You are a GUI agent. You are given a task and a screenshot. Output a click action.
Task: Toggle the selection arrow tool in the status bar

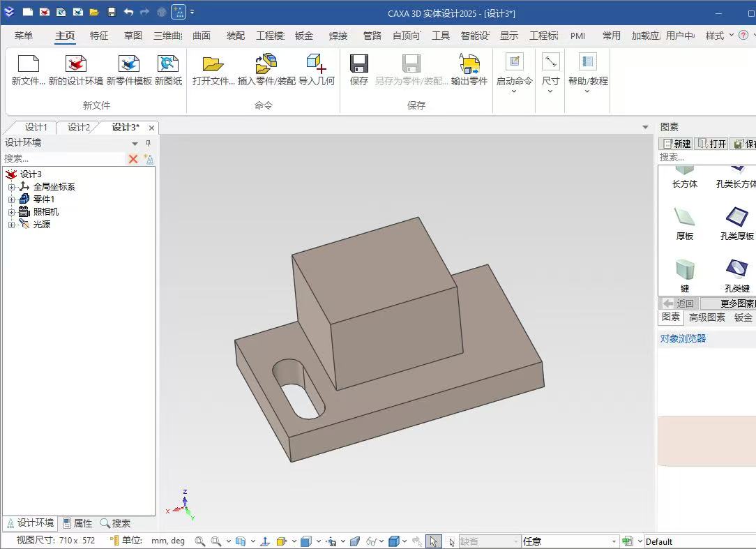[x=434, y=541]
